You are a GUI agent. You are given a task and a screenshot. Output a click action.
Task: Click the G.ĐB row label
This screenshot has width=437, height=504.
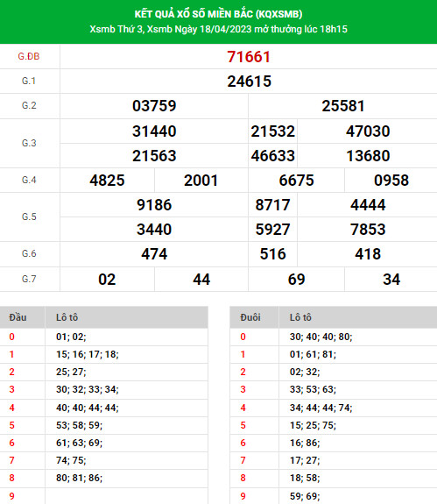pyautogui.click(x=29, y=57)
